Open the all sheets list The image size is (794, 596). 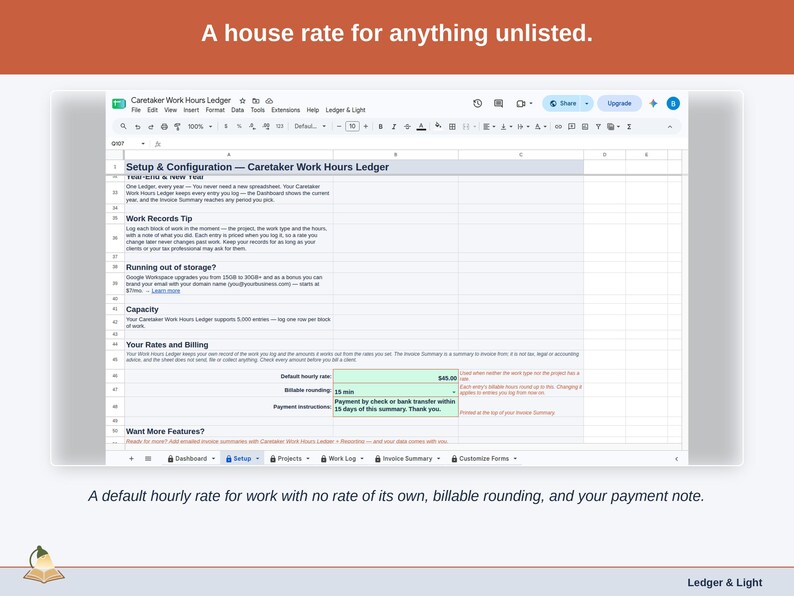148,459
